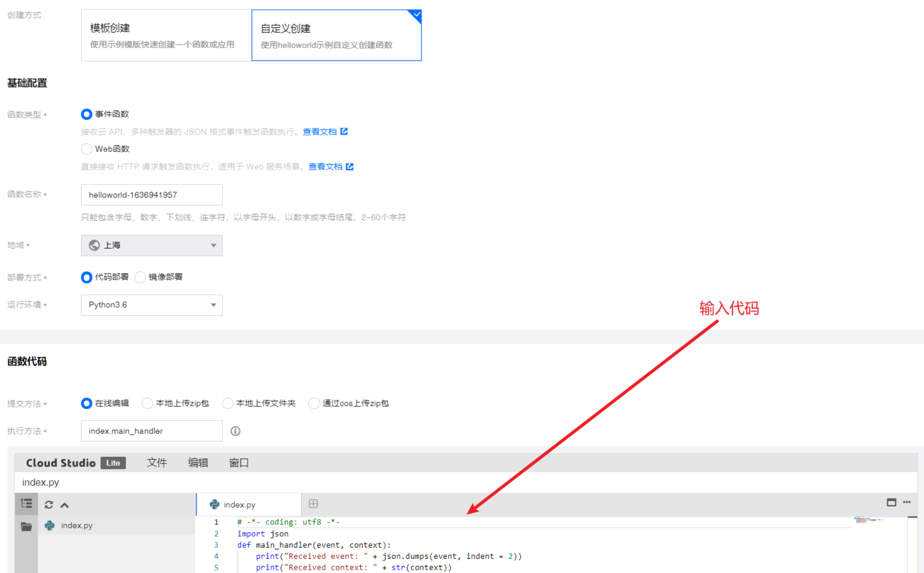Open the 文件 menu in Cloud Studio
The height and width of the screenshot is (573, 924).
(157, 463)
